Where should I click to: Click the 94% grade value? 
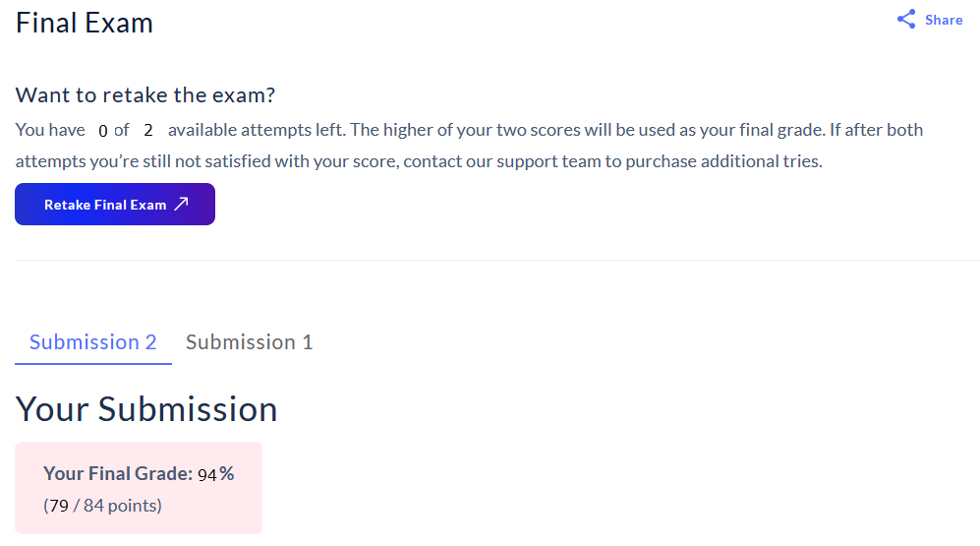pyautogui.click(x=216, y=474)
